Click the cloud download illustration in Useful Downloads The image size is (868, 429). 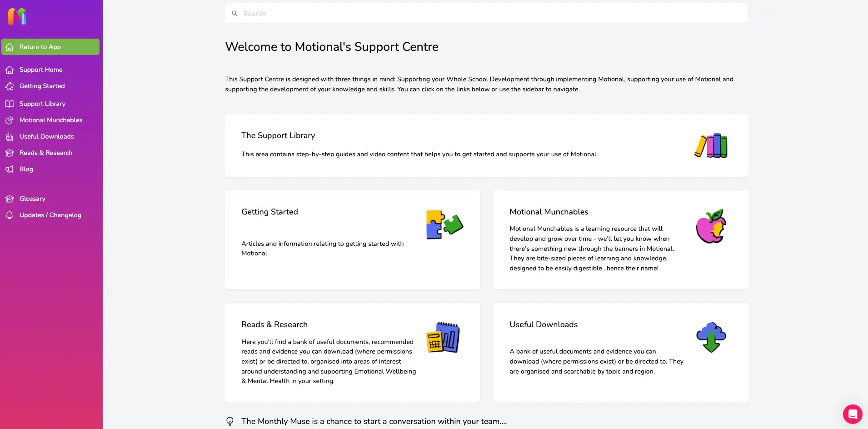click(x=711, y=337)
